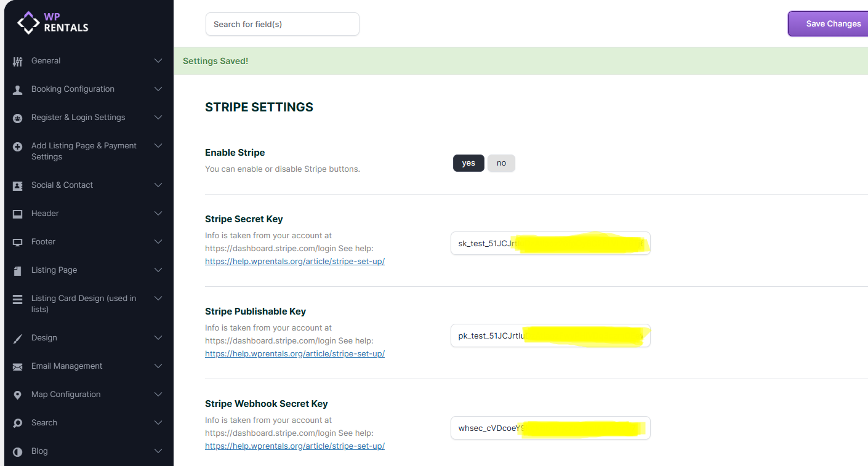Expand the Social & Contact section chevron

click(x=158, y=185)
